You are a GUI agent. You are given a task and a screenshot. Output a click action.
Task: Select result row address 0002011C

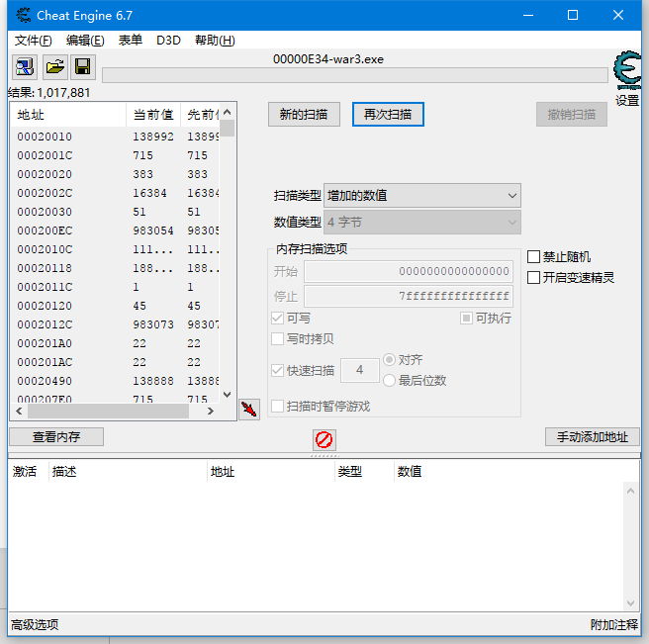115,287
